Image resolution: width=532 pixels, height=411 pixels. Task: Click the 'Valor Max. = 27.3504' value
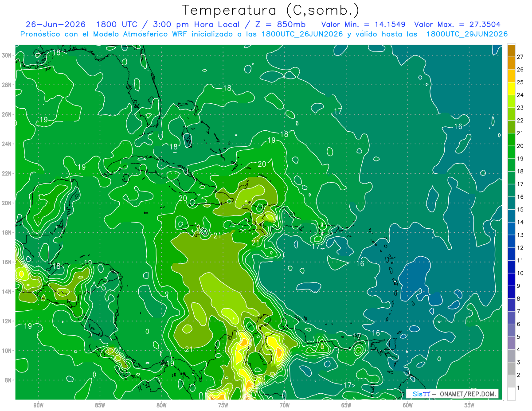pyautogui.click(x=458, y=24)
